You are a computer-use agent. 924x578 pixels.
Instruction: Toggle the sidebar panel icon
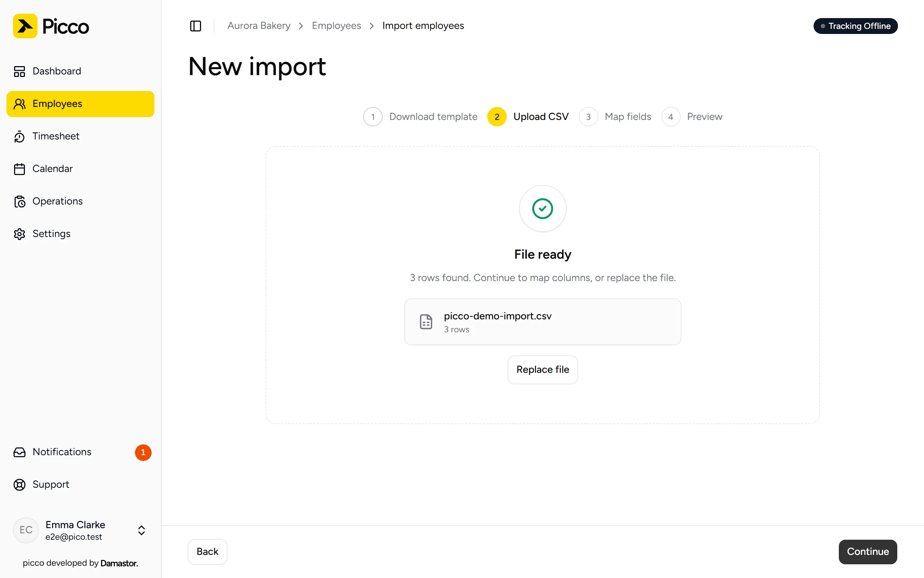(196, 26)
